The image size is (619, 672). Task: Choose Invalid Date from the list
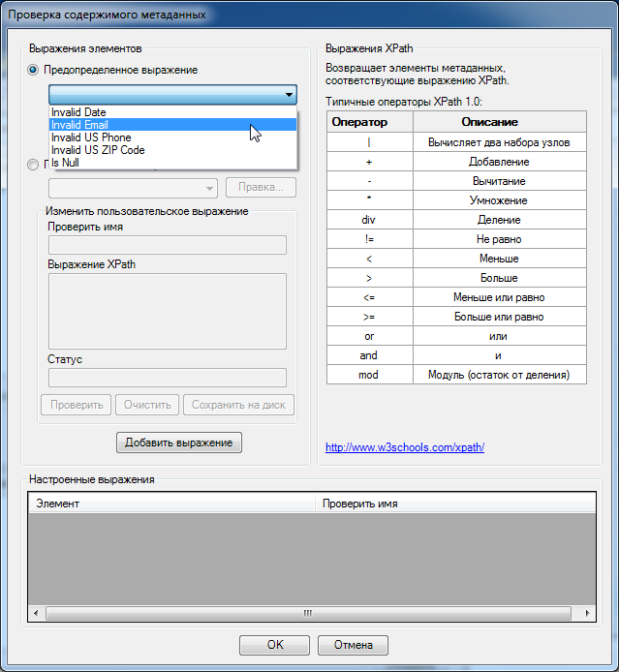(79, 112)
